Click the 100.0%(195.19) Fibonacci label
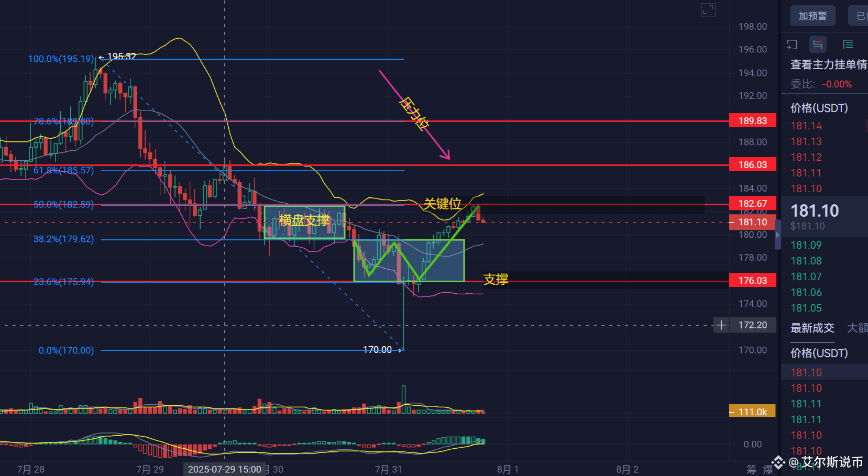 coord(61,59)
